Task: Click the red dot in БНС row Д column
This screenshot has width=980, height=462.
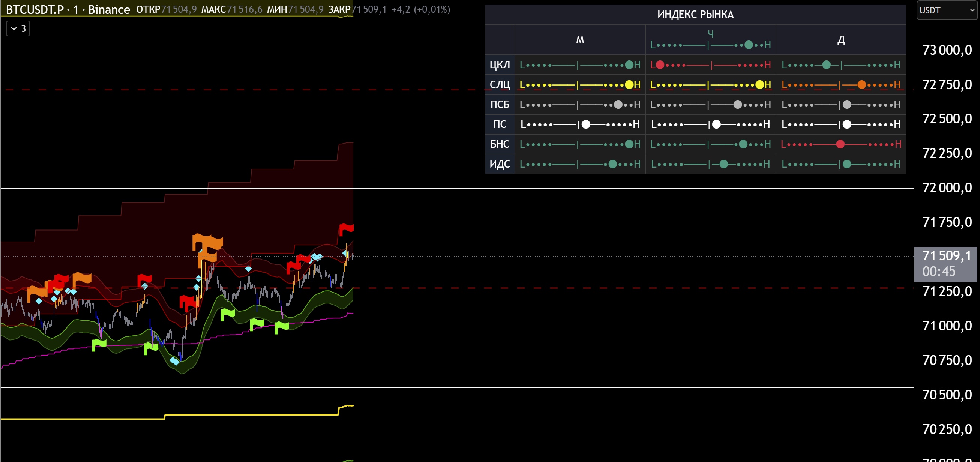Action: [840, 144]
